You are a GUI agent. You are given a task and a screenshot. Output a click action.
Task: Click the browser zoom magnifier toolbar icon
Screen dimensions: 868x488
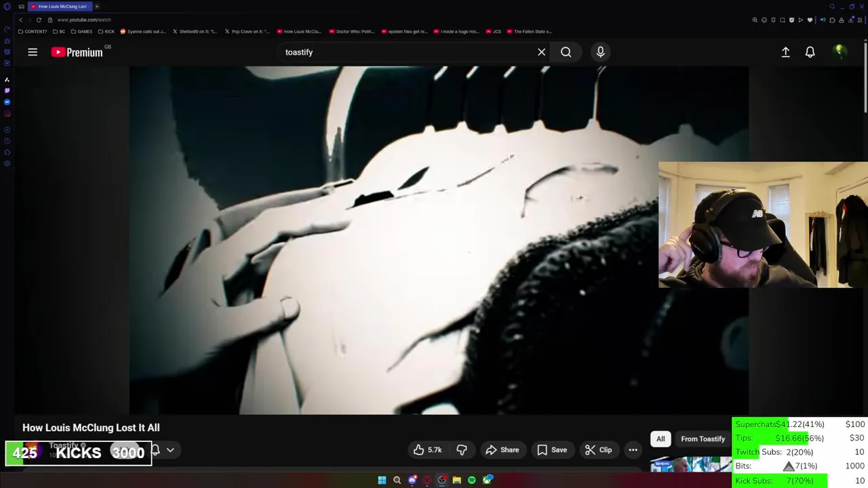(755, 20)
